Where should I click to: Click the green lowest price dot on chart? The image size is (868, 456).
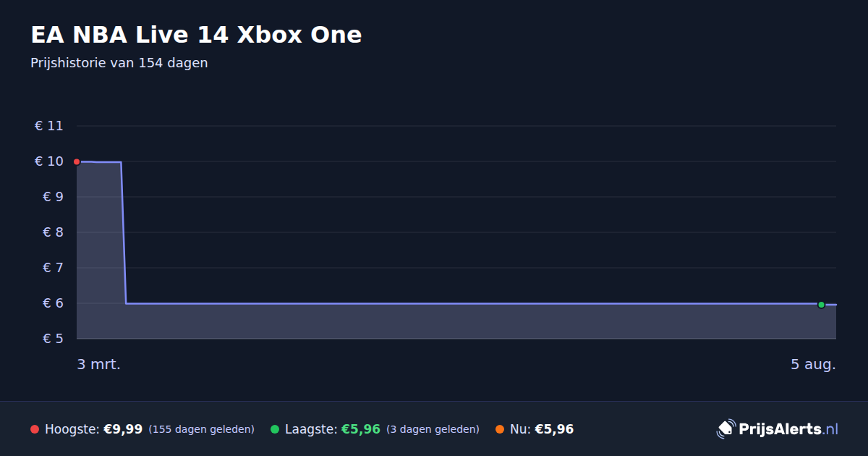coord(821,305)
